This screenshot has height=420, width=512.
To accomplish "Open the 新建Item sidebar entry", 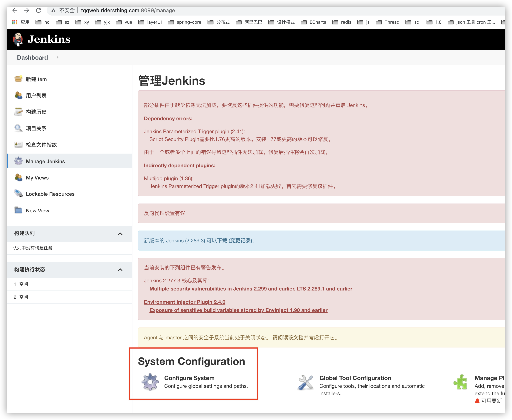I will (x=36, y=79).
